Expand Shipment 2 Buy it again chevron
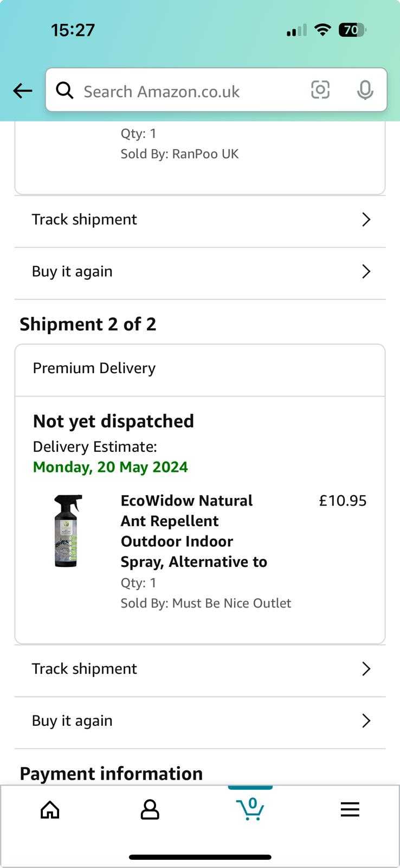Screen dimensions: 400x868 366,720
